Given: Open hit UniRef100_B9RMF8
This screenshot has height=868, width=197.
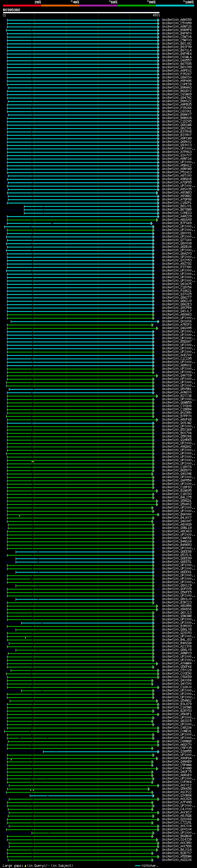Looking at the screenshot, I should pyautogui.click(x=177, y=30).
